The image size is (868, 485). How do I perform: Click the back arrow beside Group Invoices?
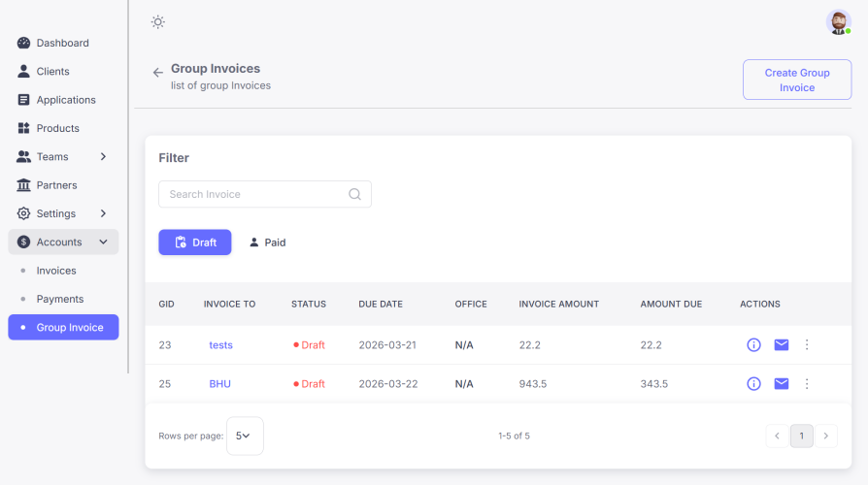tap(157, 73)
